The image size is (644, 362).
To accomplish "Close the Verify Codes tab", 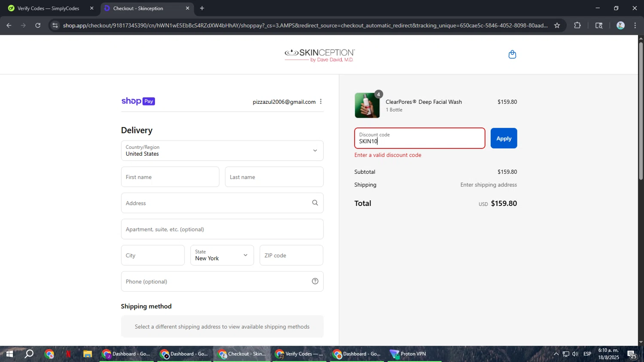I will pos(91,8).
